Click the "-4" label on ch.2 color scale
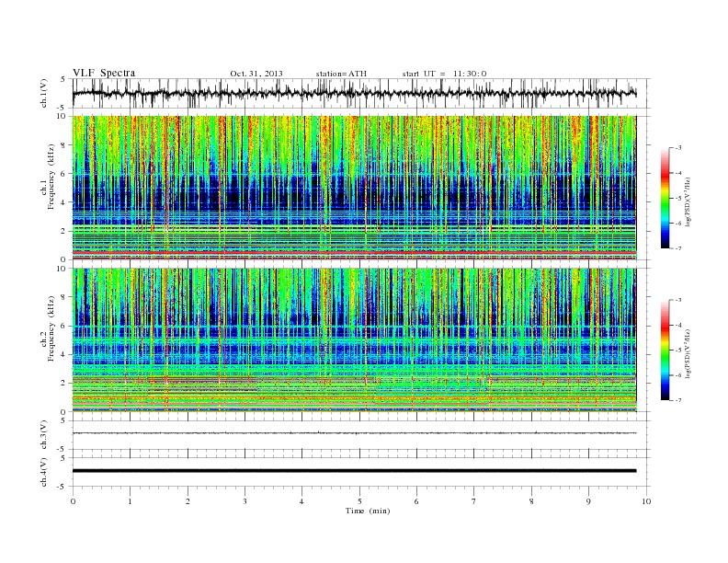This screenshot has width=728, height=563. pos(677,325)
